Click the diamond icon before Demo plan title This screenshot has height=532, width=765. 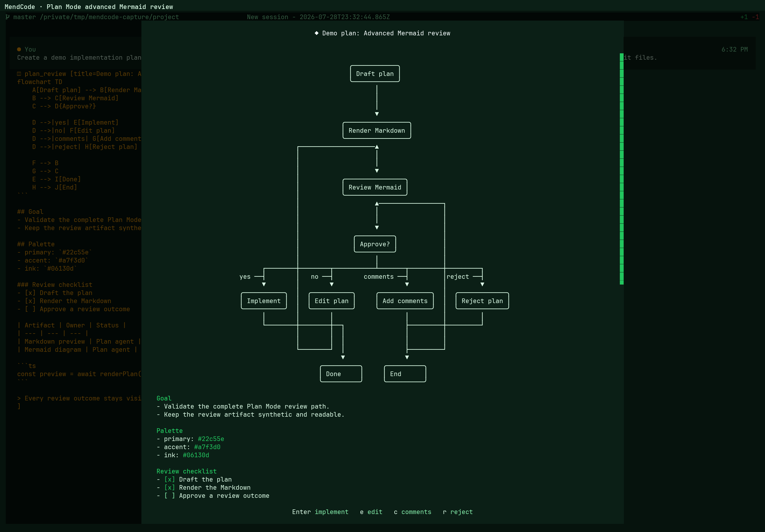pos(316,33)
